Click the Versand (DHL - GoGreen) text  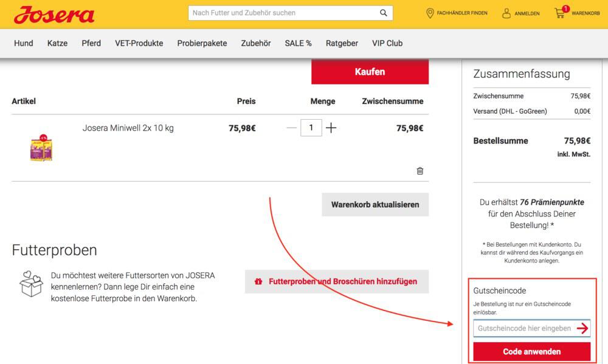pos(510,111)
